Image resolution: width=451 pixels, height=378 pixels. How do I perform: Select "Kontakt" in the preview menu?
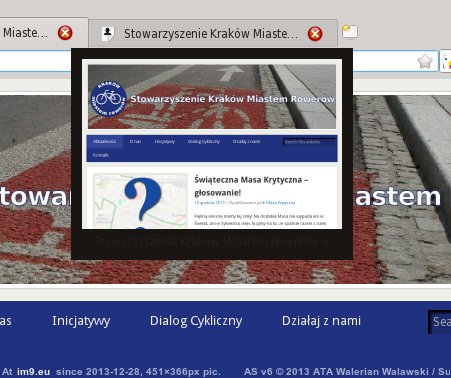[100, 155]
